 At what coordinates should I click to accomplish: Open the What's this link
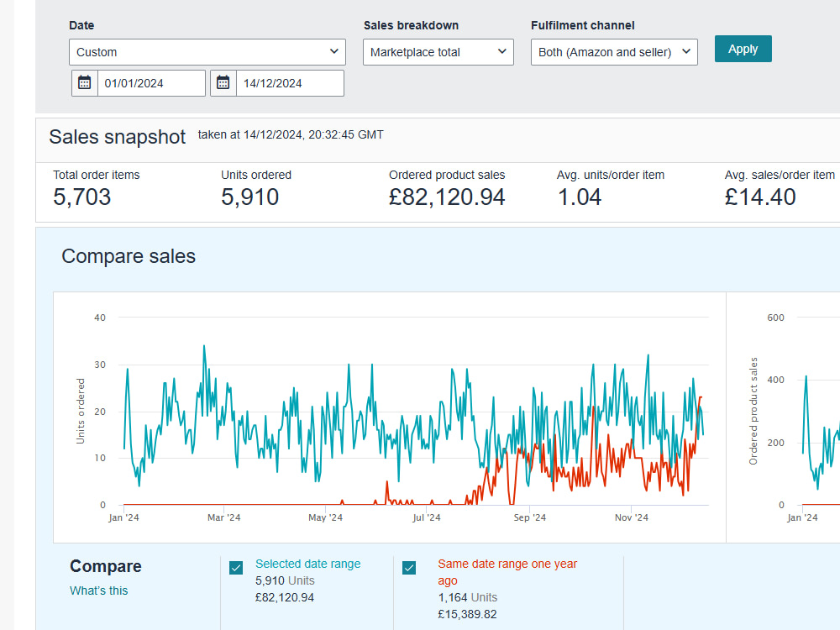tap(98, 591)
